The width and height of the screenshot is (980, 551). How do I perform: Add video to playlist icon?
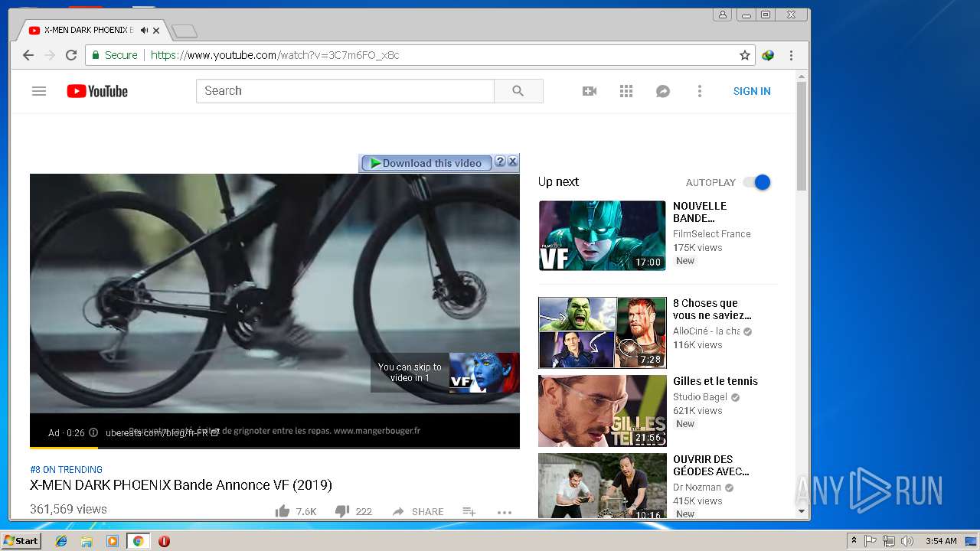point(469,511)
